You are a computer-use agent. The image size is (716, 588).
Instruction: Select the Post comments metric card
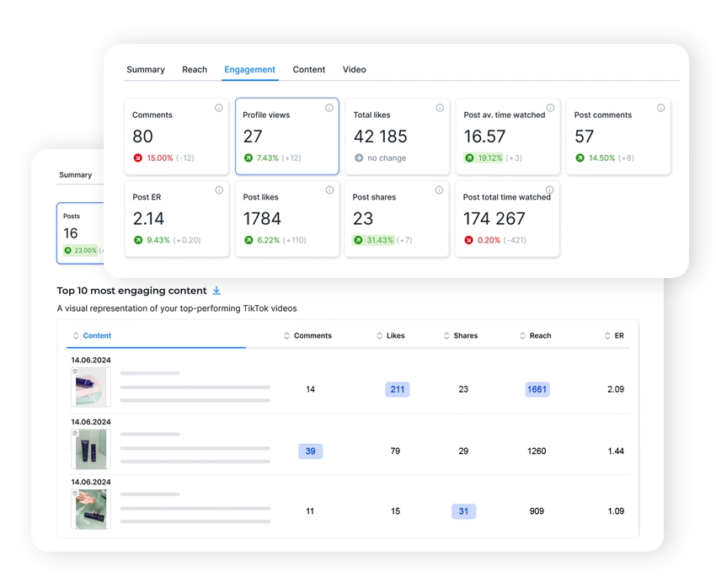pyautogui.click(x=618, y=136)
